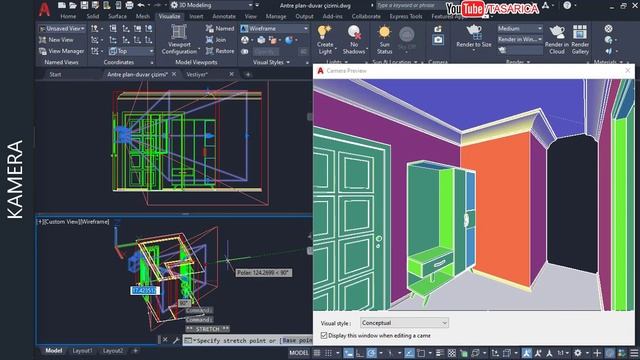Click the X icon beside the command line
Viewport: 640px width, 360px height.
pyautogui.click(x=165, y=340)
